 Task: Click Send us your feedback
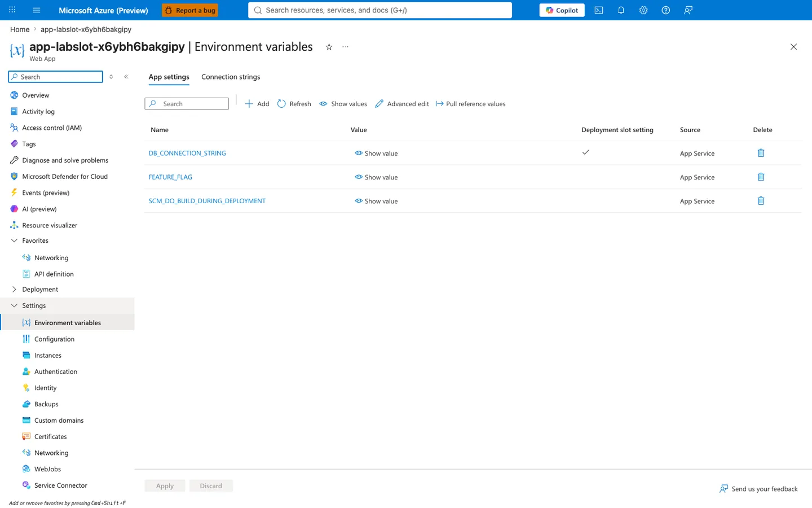[758, 489]
